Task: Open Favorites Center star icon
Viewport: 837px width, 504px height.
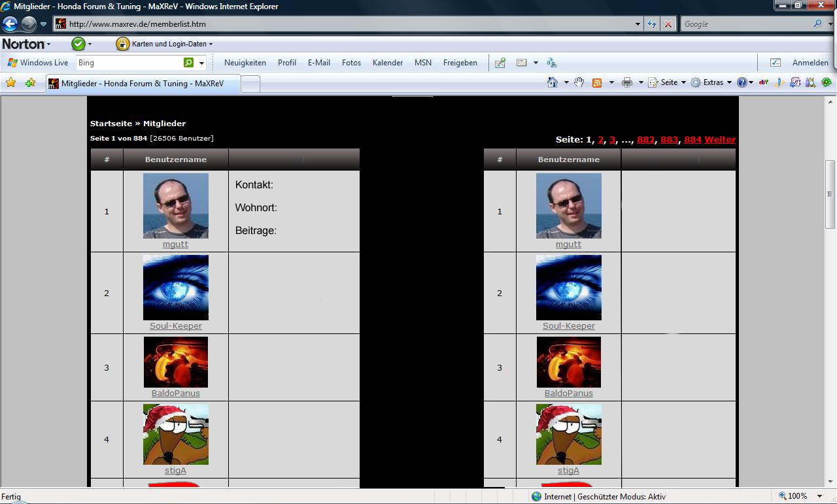Action: point(10,83)
